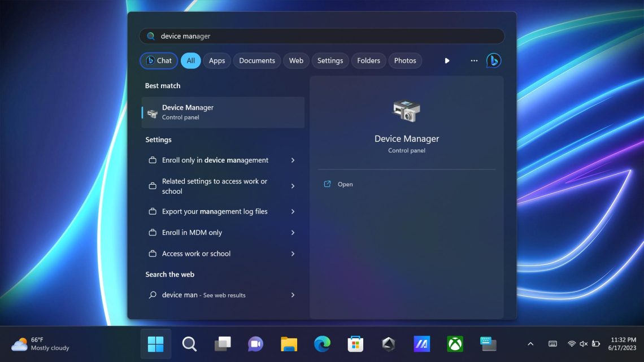The image size is (644, 362).
Task: Select the All filter tab
Action: (x=190, y=61)
